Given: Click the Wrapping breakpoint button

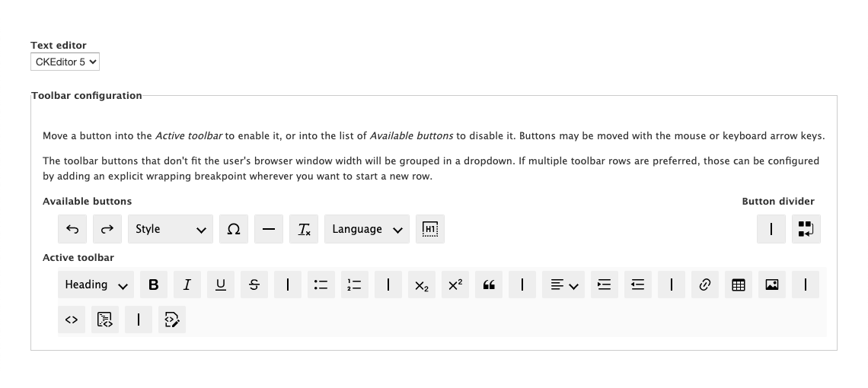Looking at the screenshot, I should coord(806,229).
